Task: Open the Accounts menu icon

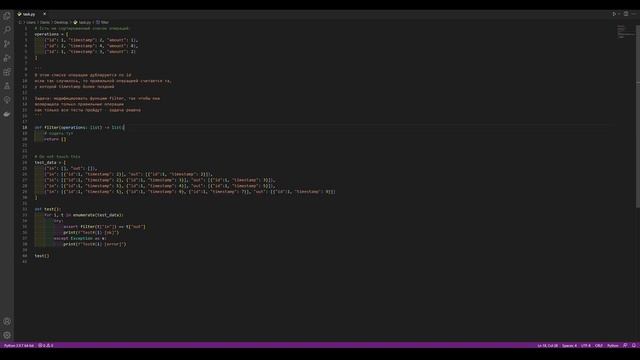Action: (x=7, y=322)
